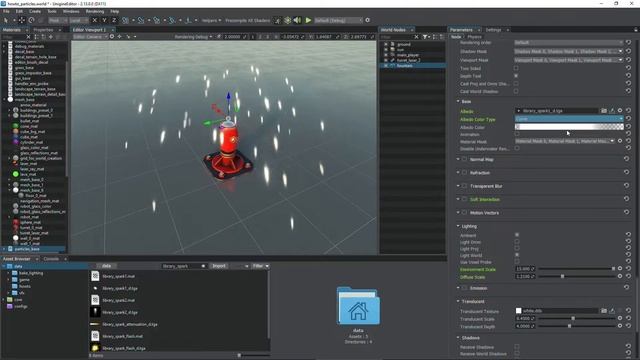Reset the Depth Test parameter
The width and height of the screenshot is (640, 360).
(x=629, y=76)
